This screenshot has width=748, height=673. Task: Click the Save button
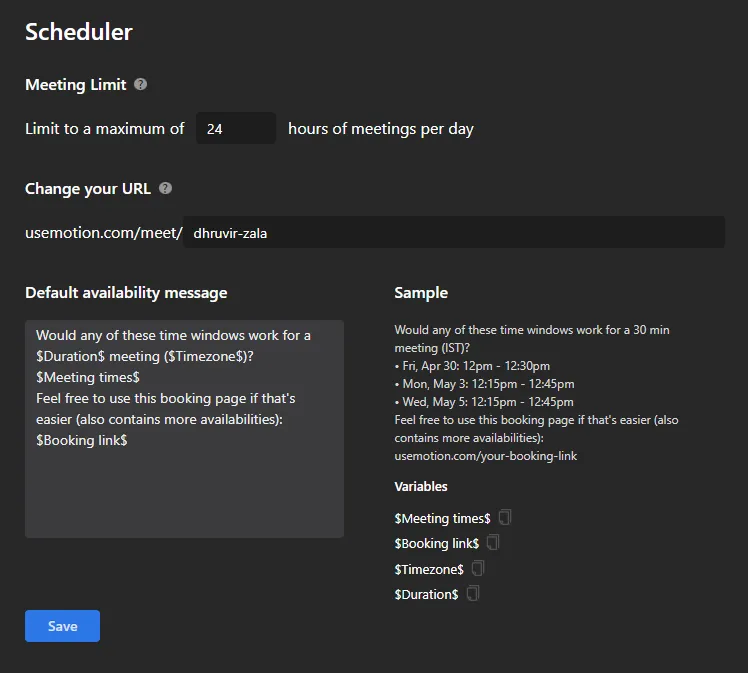click(62, 626)
